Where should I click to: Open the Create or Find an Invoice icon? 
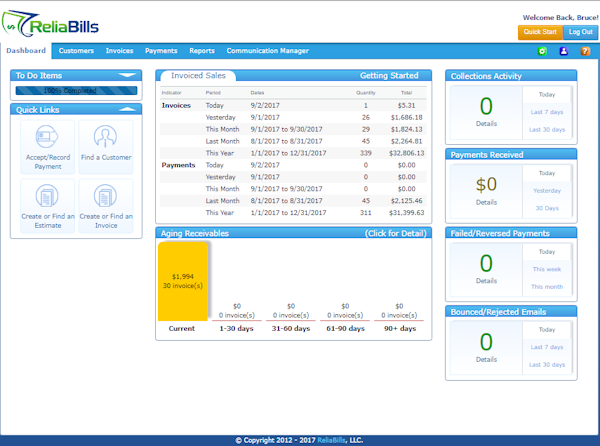(105, 196)
